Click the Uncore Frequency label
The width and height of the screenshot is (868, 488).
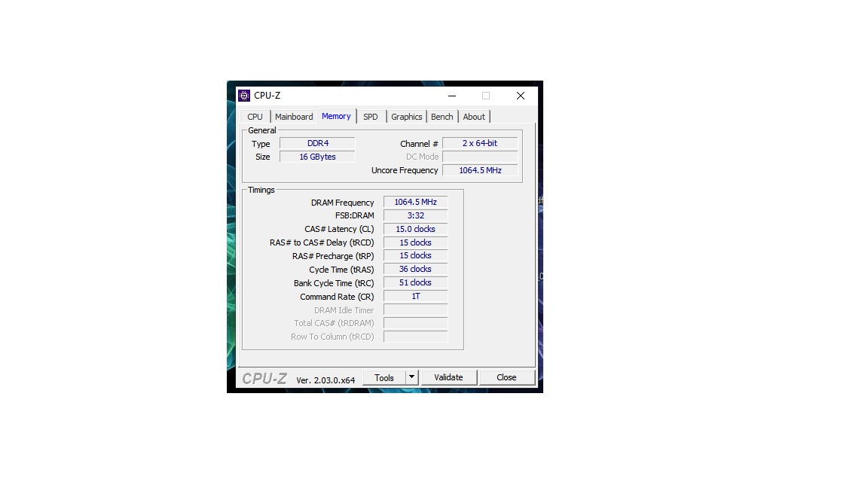[405, 170]
